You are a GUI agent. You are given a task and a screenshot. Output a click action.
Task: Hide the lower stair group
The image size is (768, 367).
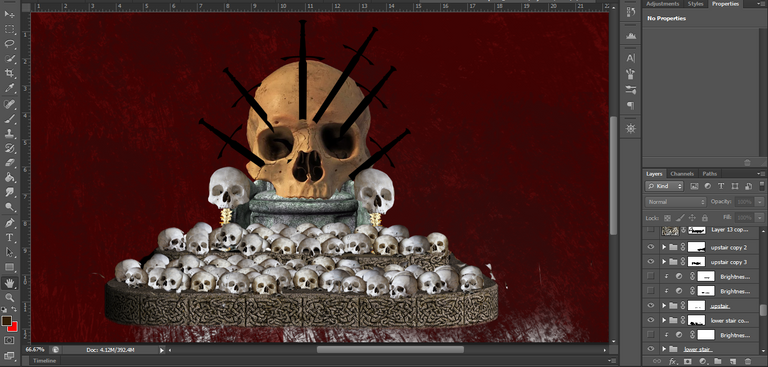[650, 349]
